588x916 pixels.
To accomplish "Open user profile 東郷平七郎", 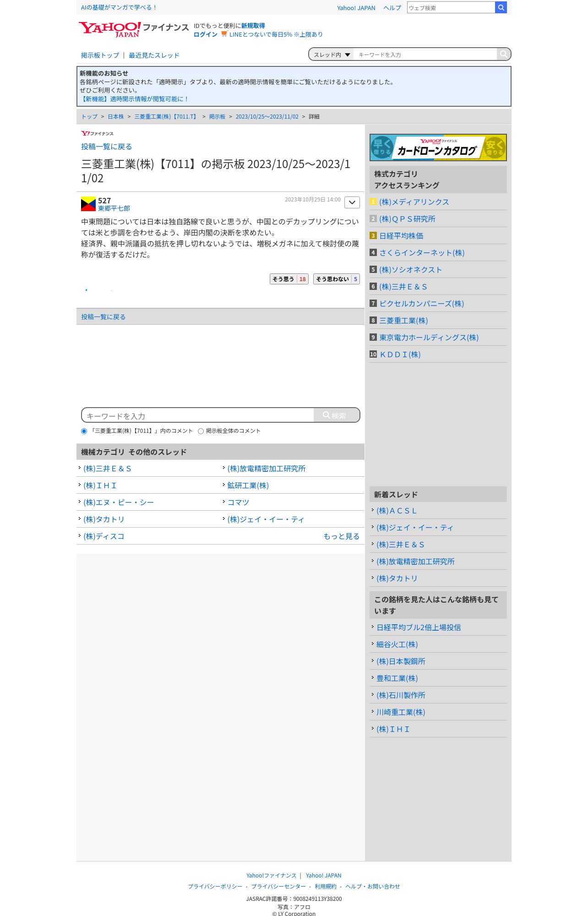I will click(x=114, y=208).
